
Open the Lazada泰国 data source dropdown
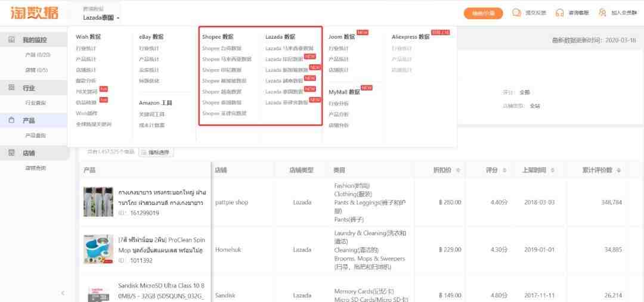101,18
